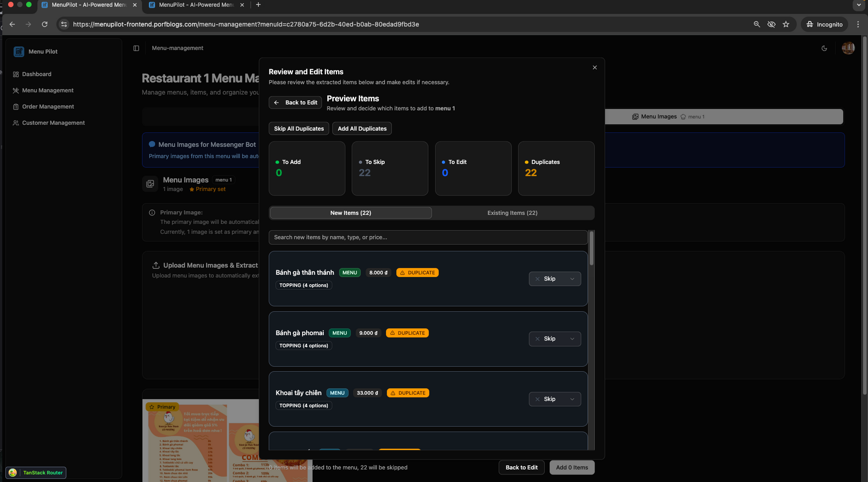868x482 pixels.
Task: Click the 9.000 đ price tag
Action: 368,333
